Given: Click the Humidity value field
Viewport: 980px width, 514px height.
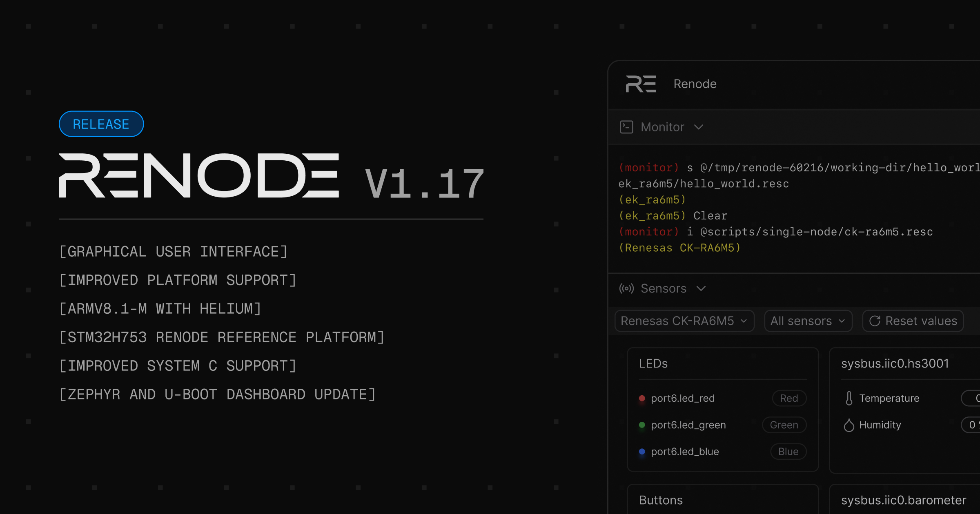Looking at the screenshot, I should coord(971,425).
